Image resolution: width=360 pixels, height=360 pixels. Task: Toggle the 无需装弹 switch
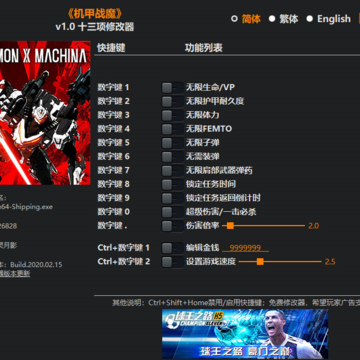coord(172,157)
